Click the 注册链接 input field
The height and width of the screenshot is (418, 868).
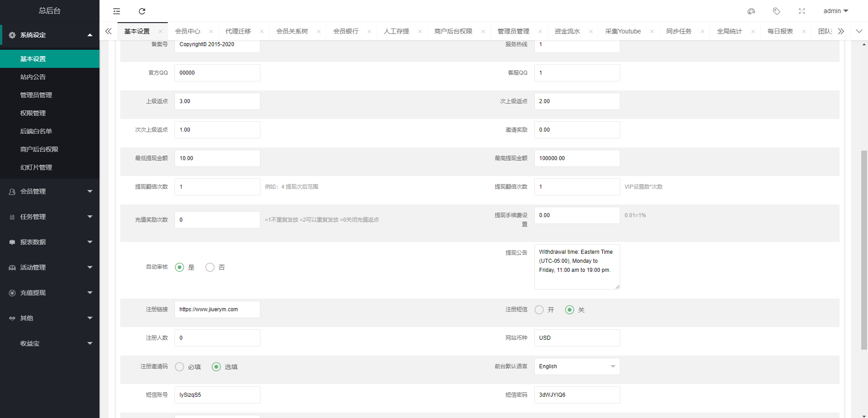[x=217, y=309]
